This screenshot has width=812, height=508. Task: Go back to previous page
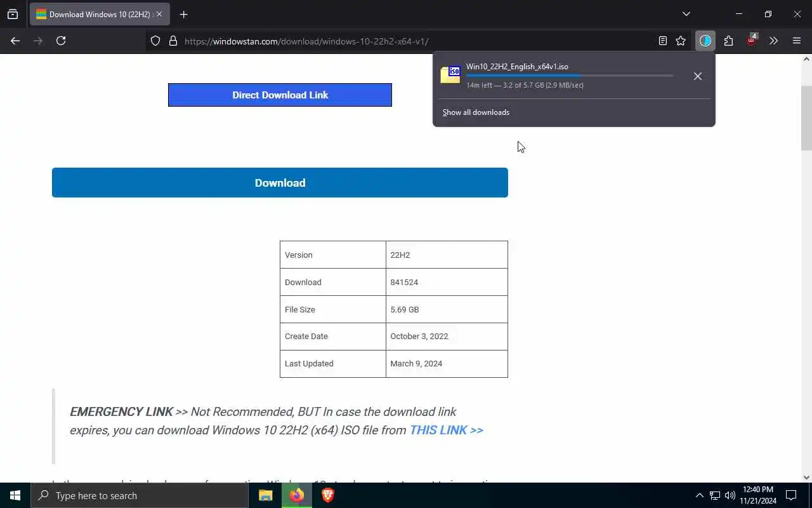pyautogui.click(x=15, y=41)
